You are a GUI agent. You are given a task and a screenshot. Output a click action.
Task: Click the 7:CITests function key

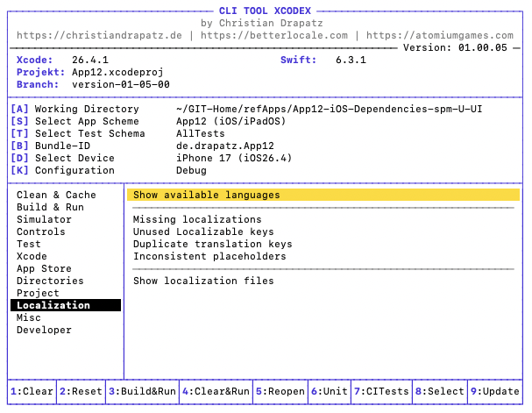[x=382, y=391]
